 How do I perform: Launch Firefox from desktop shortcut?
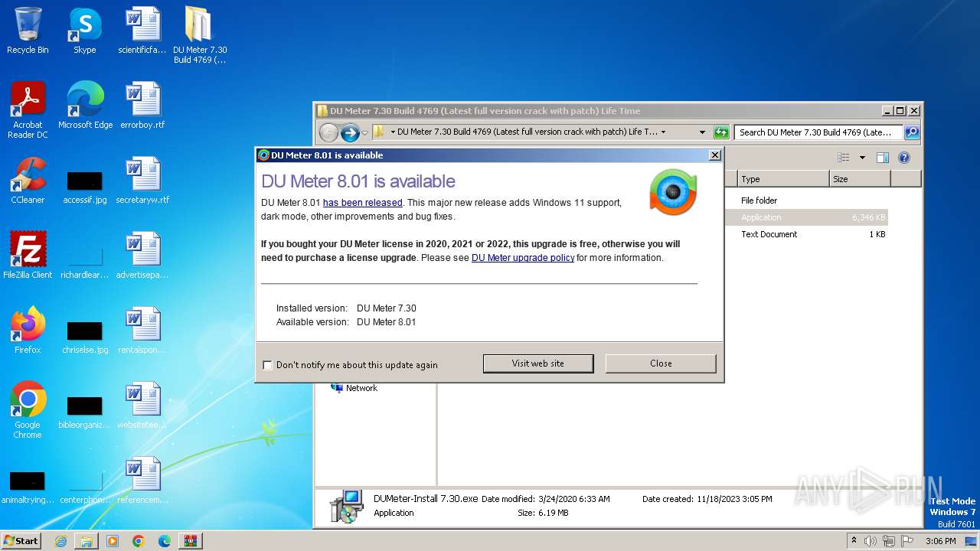coord(28,331)
